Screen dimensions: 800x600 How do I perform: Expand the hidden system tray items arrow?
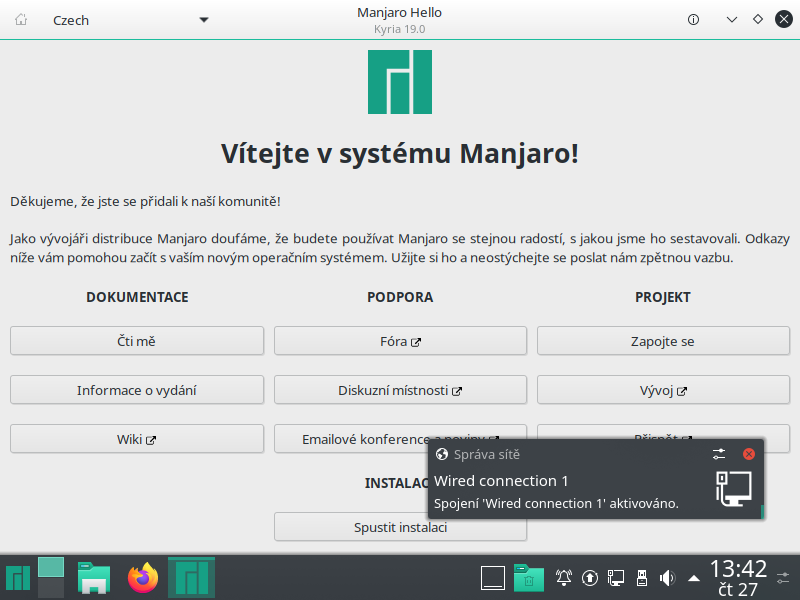694,577
